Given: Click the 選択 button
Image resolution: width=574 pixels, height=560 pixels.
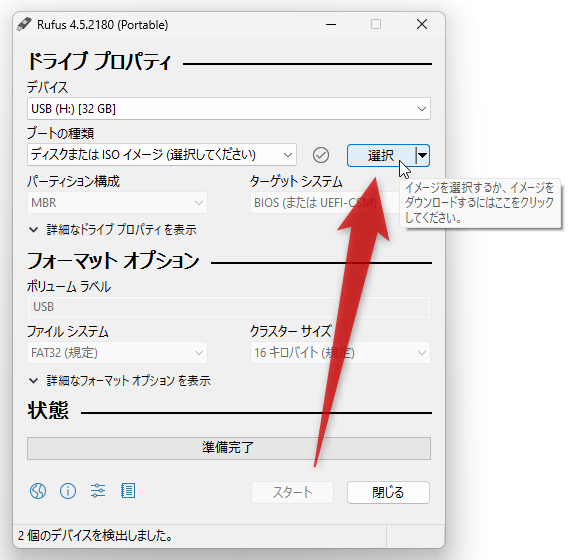Looking at the screenshot, I should click(381, 156).
